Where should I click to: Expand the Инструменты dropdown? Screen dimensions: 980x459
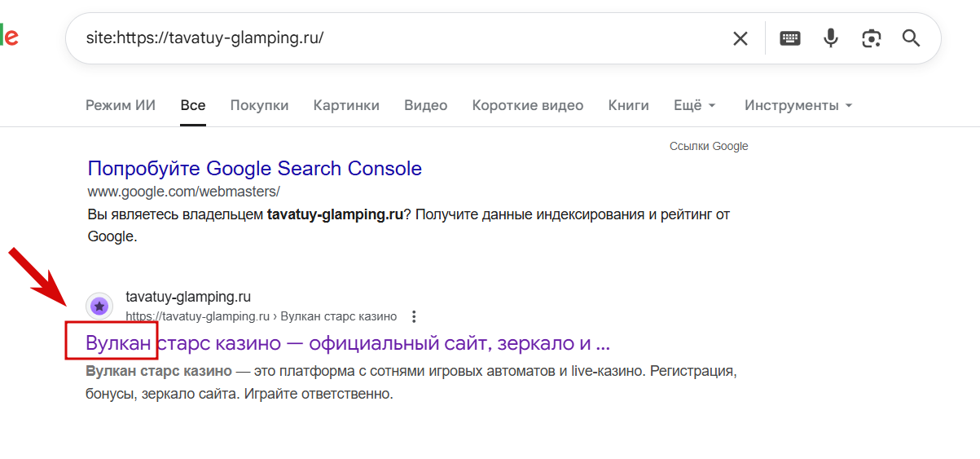click(x=798, y=105)
